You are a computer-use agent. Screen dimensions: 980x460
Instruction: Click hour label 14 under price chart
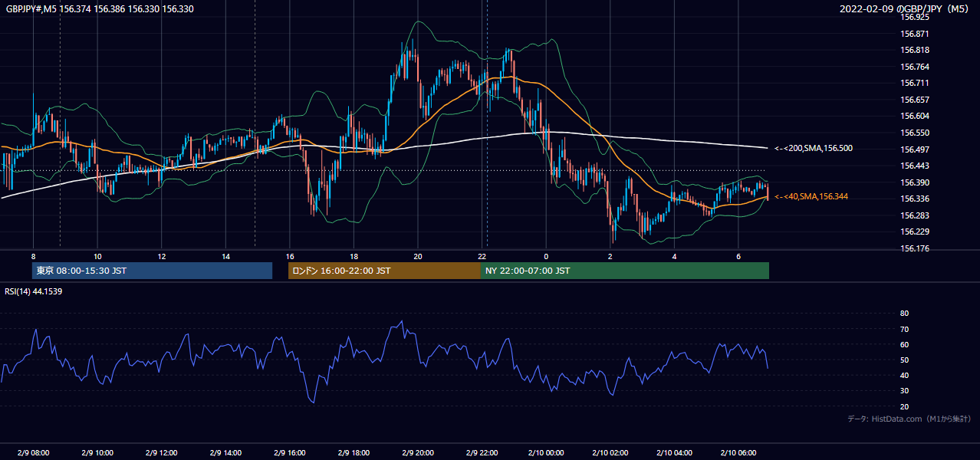(225, 256)
